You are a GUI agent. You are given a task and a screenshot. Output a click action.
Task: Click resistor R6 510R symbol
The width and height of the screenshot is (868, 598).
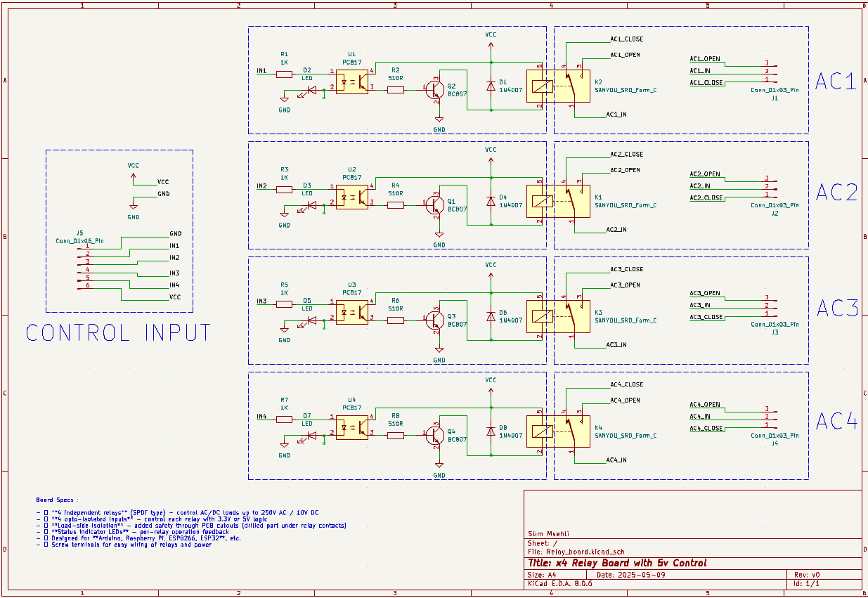coord(396,320)
